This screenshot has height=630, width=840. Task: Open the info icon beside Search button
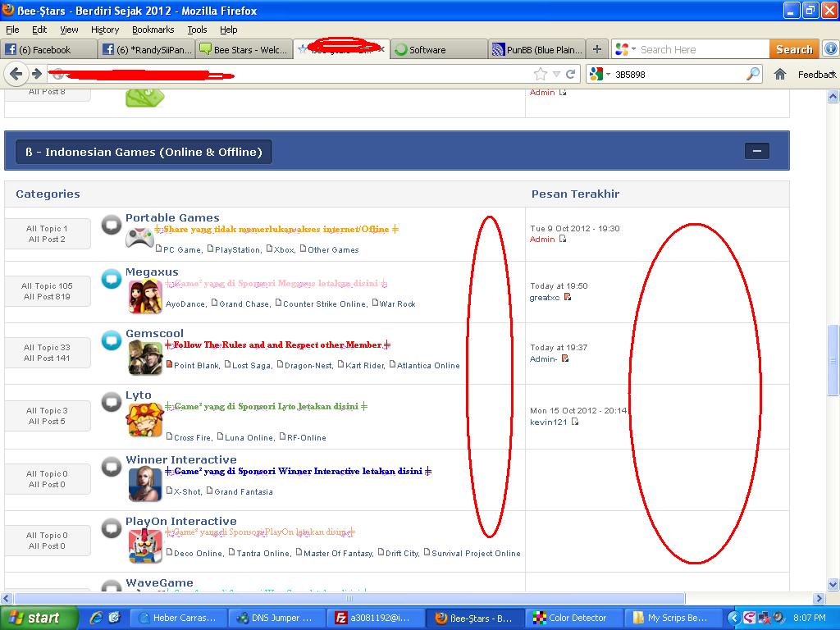pos(830,48)
